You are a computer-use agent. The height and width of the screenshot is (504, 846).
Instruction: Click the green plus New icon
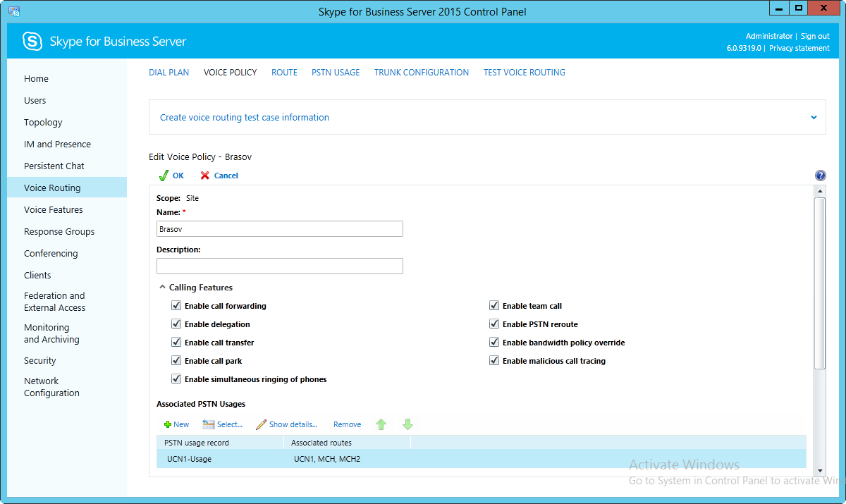pos(168,424)
